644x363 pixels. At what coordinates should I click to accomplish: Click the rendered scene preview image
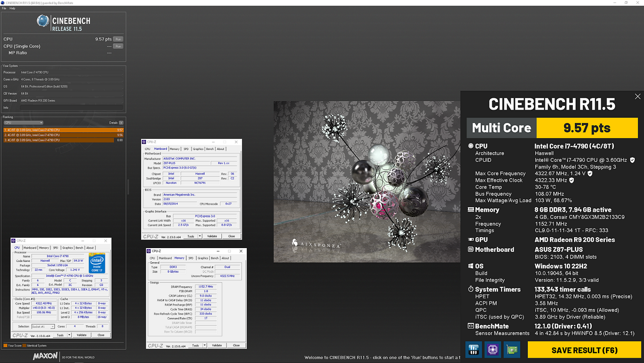pyautogui.click(x=367, y=182)
